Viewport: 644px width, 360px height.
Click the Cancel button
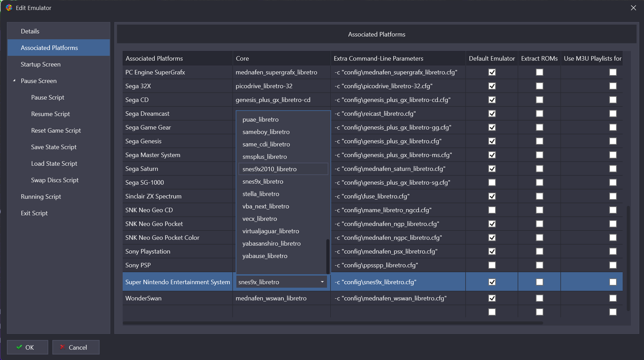coord(76,347)
